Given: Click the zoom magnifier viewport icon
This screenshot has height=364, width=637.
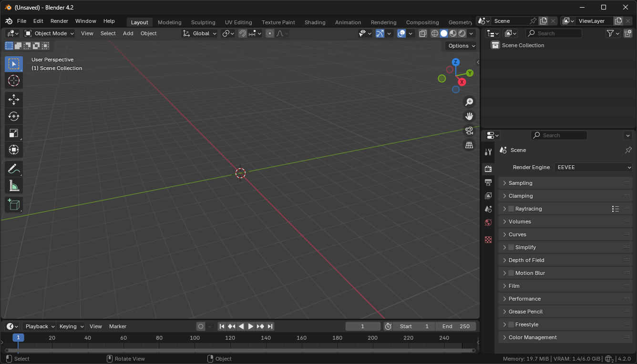Looking at the screenshot, I should click(469, 102).
